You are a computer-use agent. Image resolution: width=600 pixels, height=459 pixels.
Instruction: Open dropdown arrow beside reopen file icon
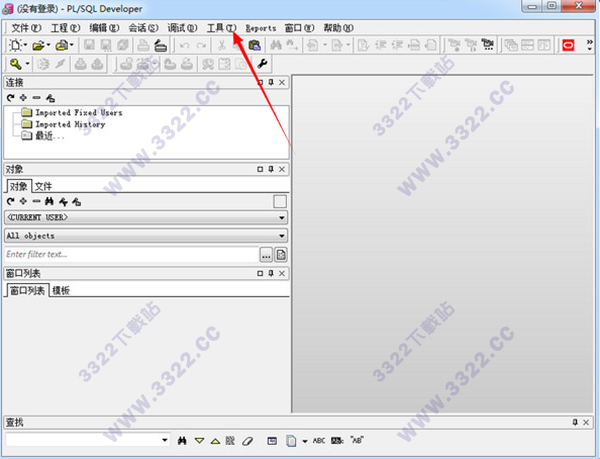pos(71,46)
